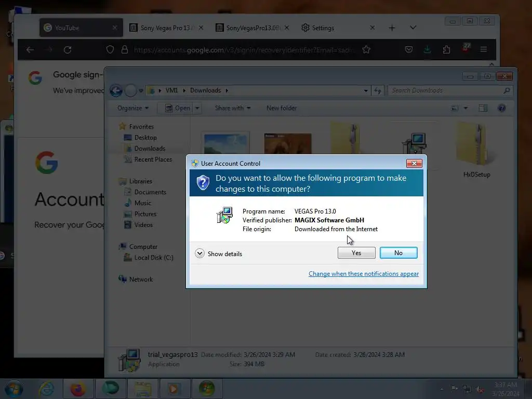Select the landscape image thumbnail in Downloads
Image resolution: width=532 pixels, height=399 pixels.
click(x=225, y=143)
